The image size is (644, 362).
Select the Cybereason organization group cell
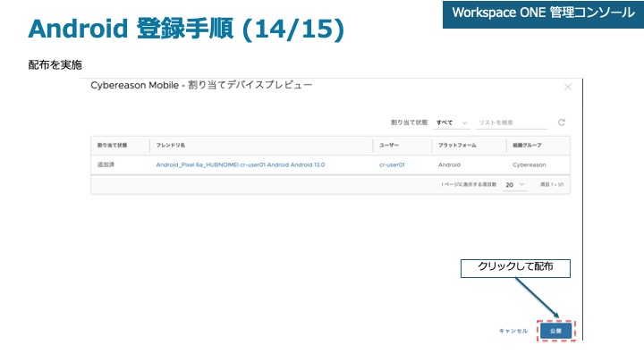[x=529, y=165]
